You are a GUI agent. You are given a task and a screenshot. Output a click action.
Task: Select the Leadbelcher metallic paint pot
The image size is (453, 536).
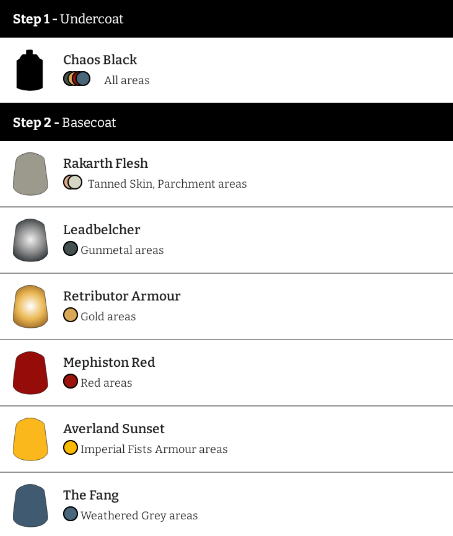pos(30,240)
